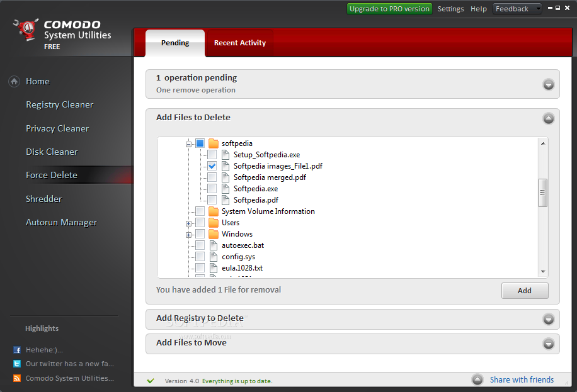Check the autoexec.bat checkbox
The width and height of the screenshot is (577, 392).
(200, 245)
